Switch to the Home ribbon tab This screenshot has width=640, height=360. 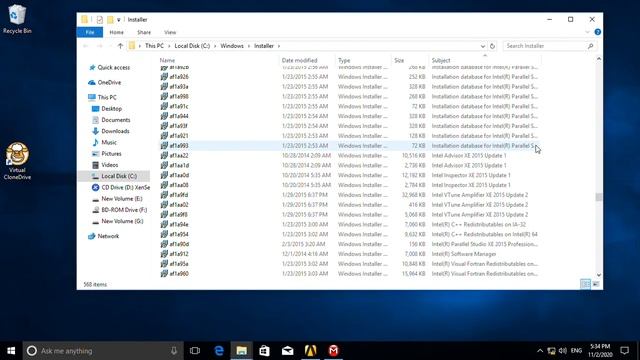point(116,32)
